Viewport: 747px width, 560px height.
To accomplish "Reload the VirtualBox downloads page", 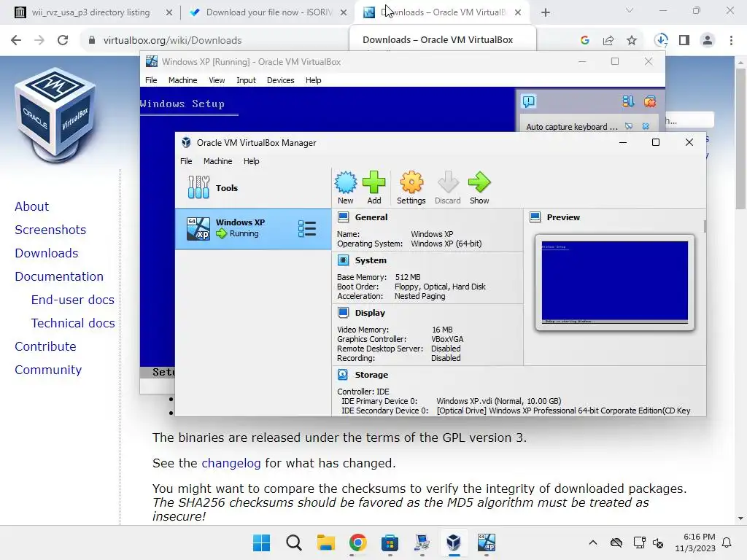I will coord(63,40).
